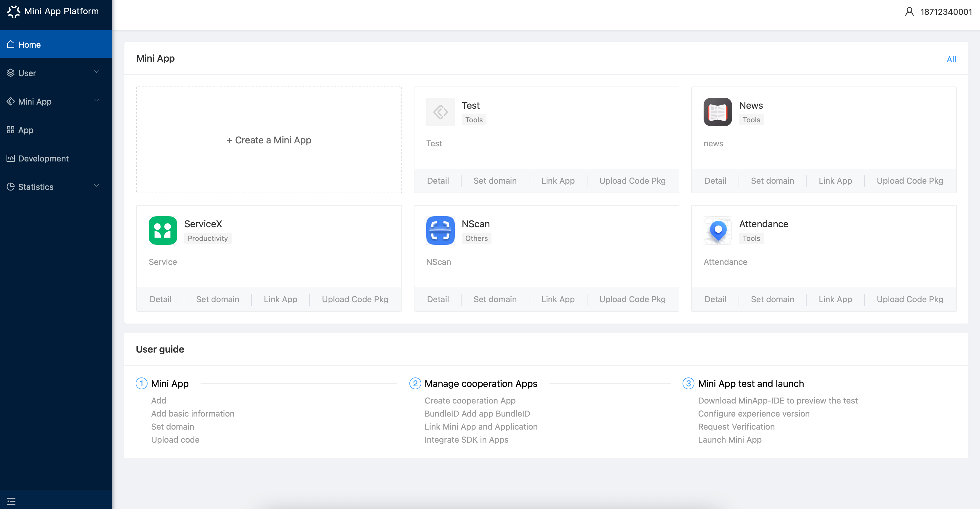View All mini apps link

pyautogui.click(x=951, y=59)
